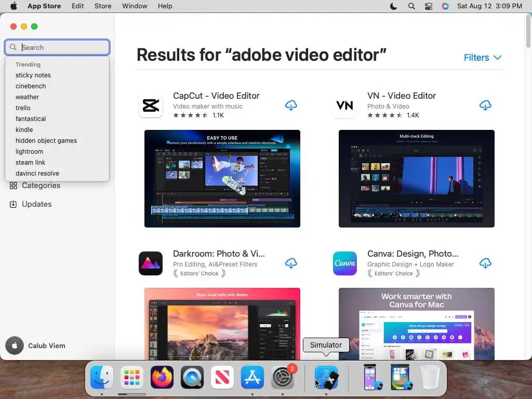Open the Darkroom Masks screenshot
The width and height of the screenshot is (532, 399).
pos(222,324)
